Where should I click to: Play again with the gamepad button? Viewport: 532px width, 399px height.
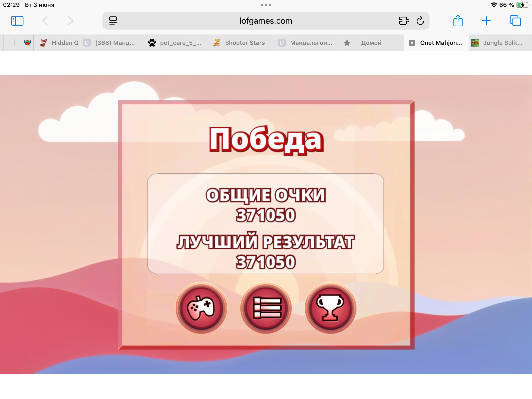click(x=201, y=308)
